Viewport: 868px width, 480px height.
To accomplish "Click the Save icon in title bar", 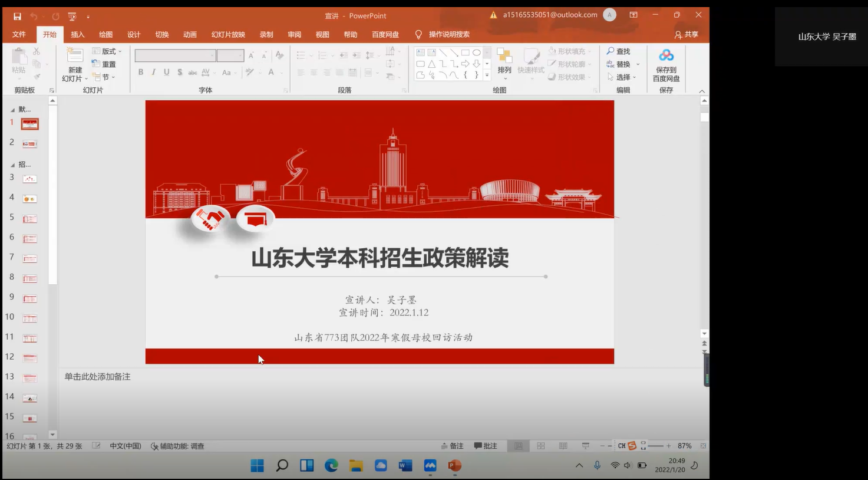I will tap(17, 16).
